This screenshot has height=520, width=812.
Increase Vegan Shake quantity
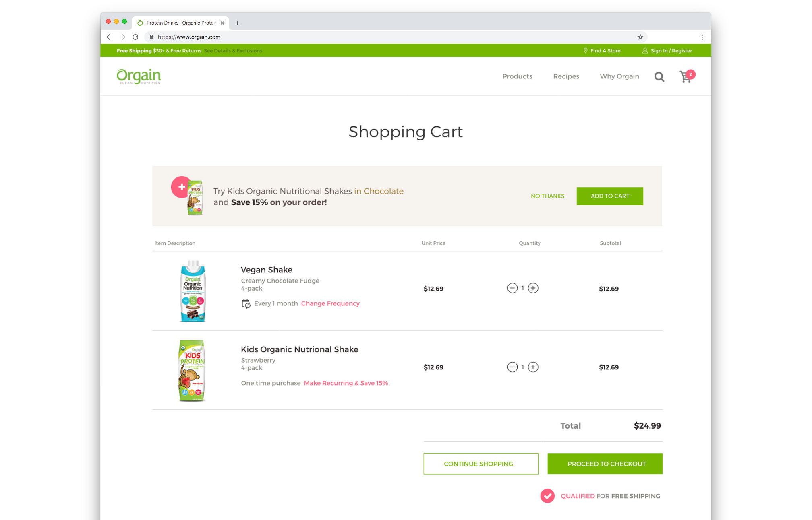point(533,288)
